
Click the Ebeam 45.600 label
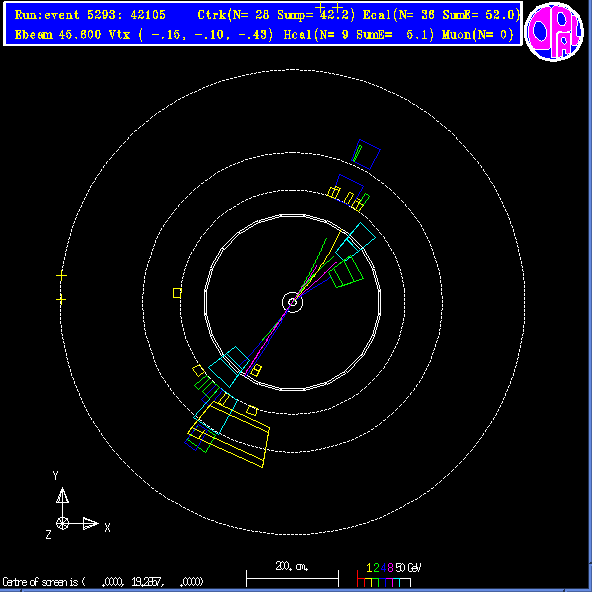coord(58,35)
